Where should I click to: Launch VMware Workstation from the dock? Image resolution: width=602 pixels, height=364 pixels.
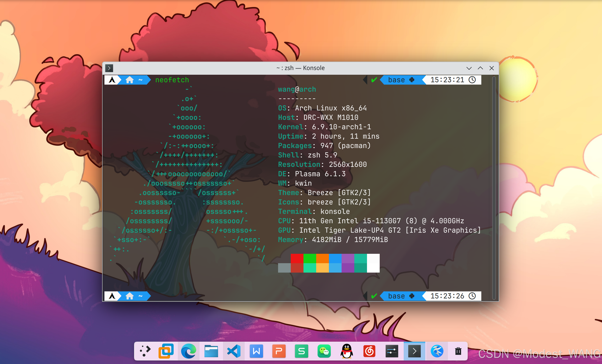[x=166, y=351]
